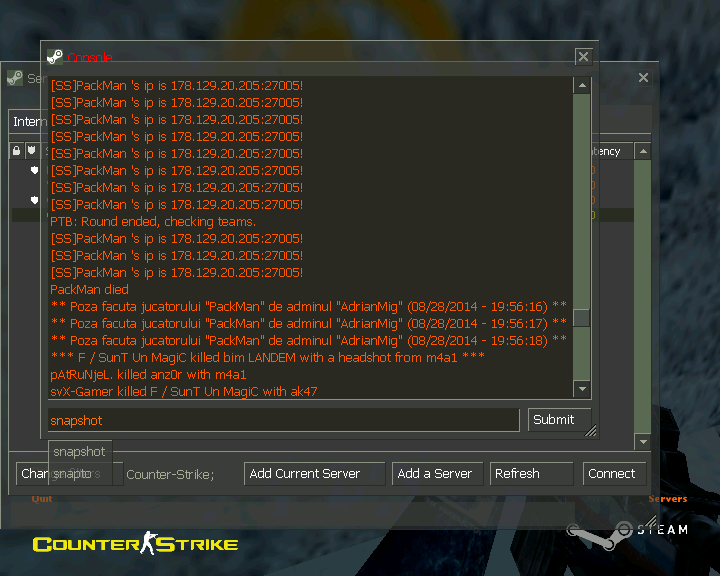This screenshot has height=576, width=720.
Task: Click the password lock column header icon
Action: coord(17,151)
